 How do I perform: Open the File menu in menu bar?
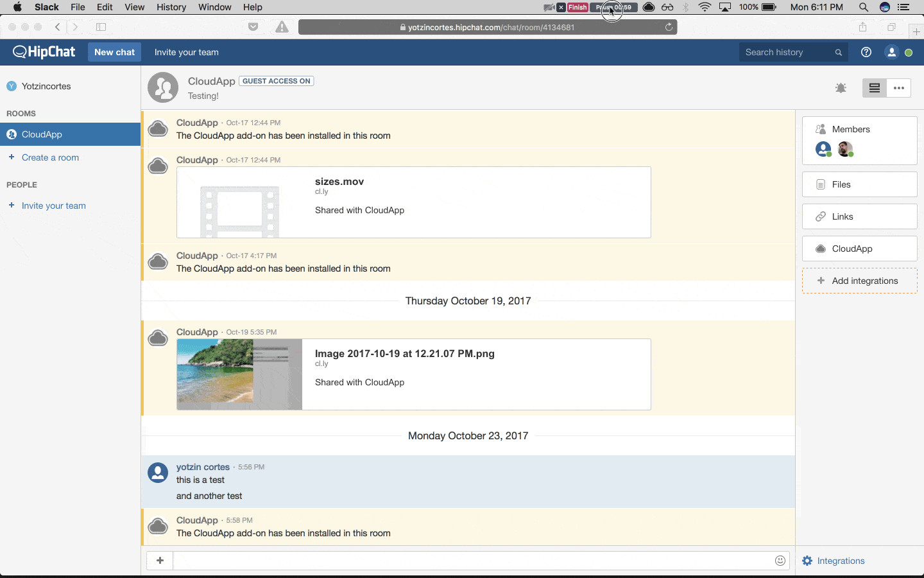(x=78, y=7)
